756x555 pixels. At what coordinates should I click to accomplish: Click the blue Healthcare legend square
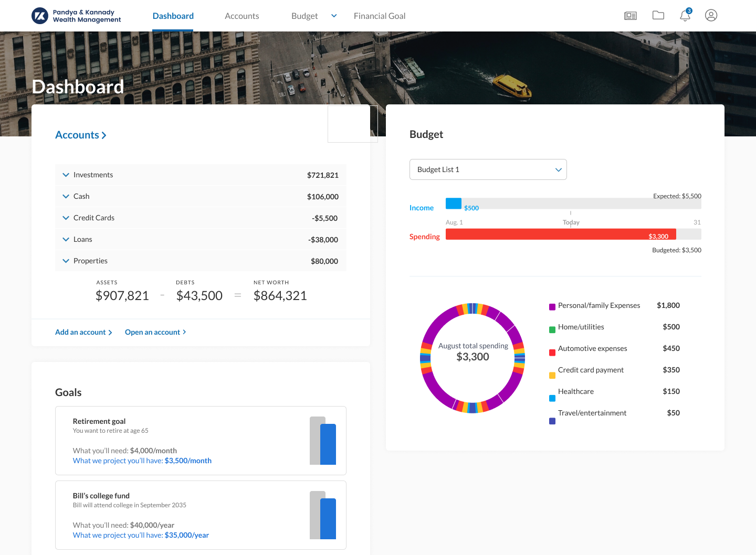(x=552, y=398)
